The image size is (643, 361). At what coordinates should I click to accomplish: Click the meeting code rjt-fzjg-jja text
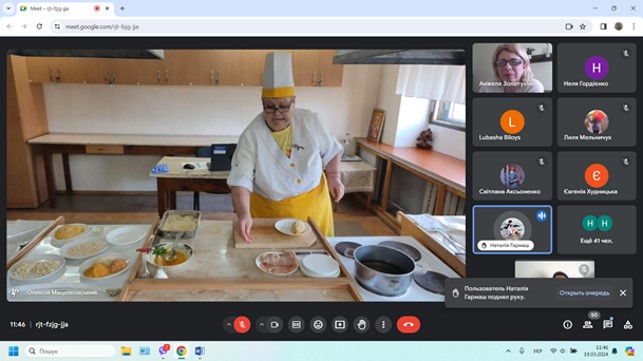tap(52, 324)
